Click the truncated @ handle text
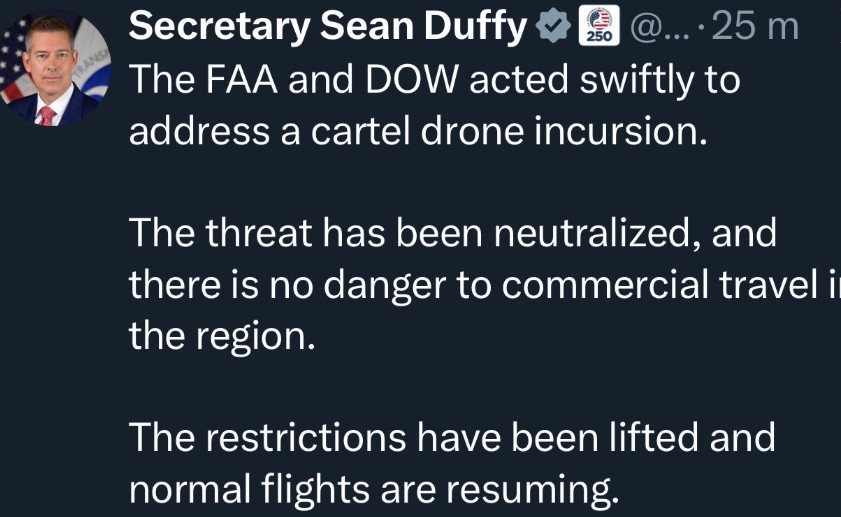Viewport: 841px width, 517px height. tap(655, 28)
